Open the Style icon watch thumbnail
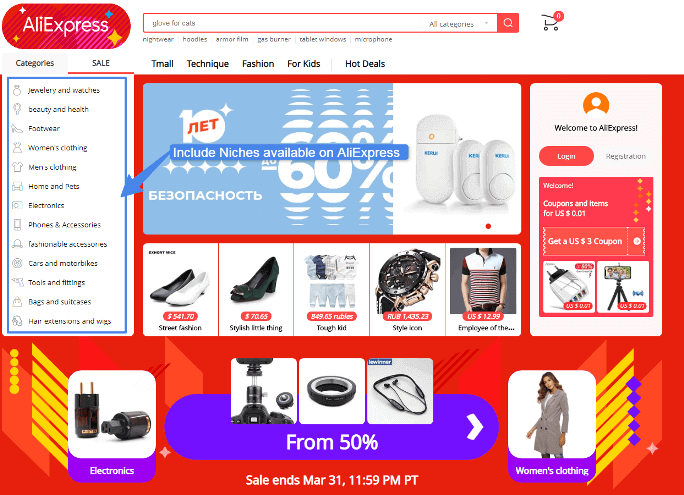Screen dimensions: 684x495 (x=407, y=281)
